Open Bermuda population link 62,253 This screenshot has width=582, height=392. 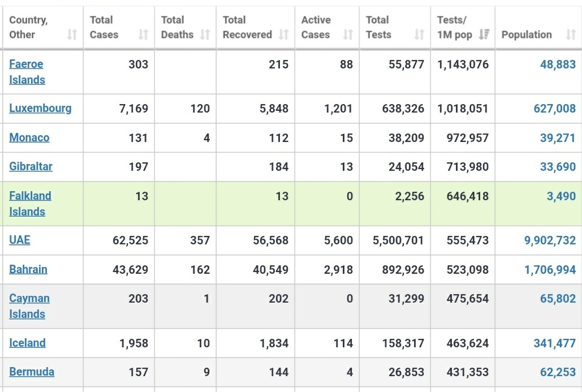[558, 372]
